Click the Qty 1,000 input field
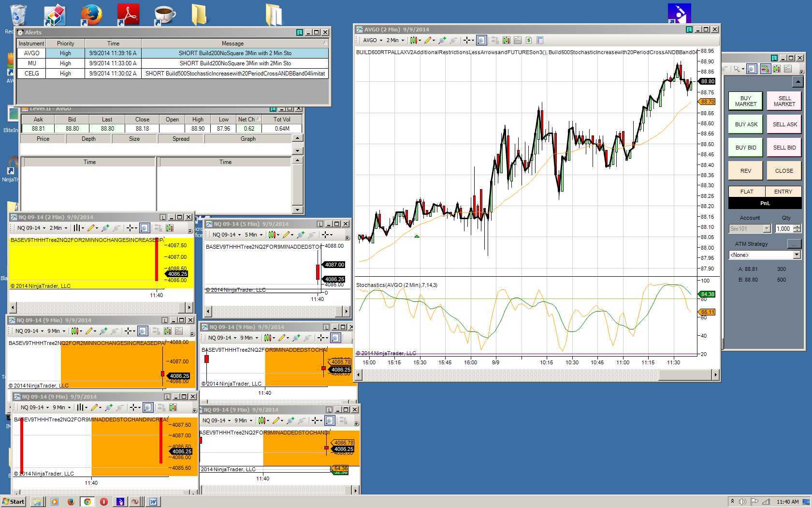This screenshot has width=812, height=508. (784, 229)
